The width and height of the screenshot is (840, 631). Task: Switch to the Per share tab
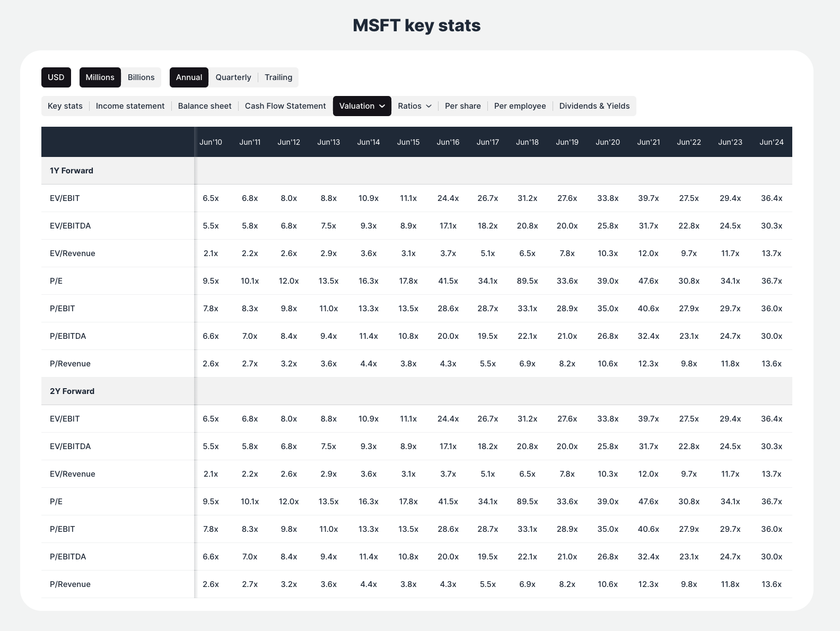463,106
